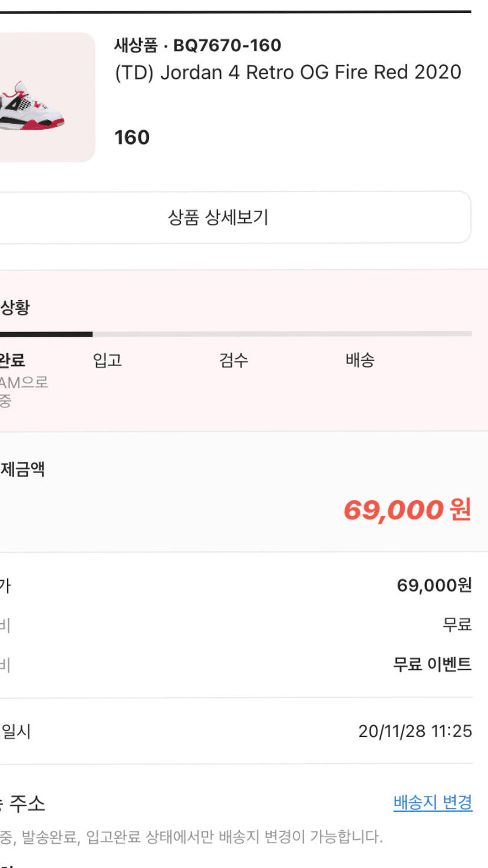Tap the shoe size 160 label
The height and width of the screenshot is (868, 488).
coord(132,137)
